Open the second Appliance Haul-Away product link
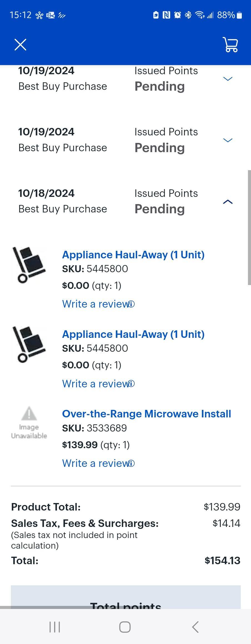Screen dimensions: 251x644 coord(133,334)
